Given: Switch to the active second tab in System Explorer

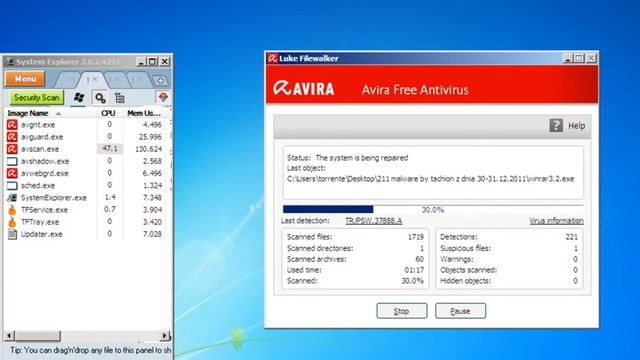Looking at the screenshot, I should tap(93, 79).
